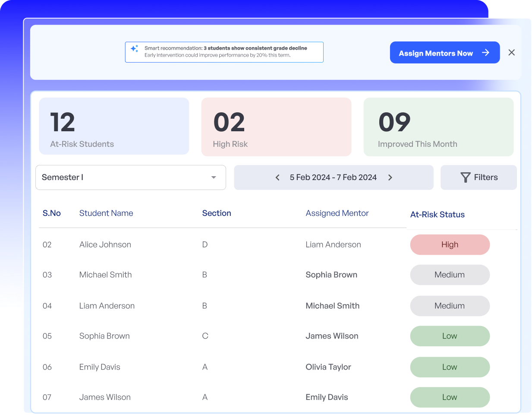Screen dimensions: 532x418
Task: Sort by At-Risk Status column
Action: click(x=437, y=215)
